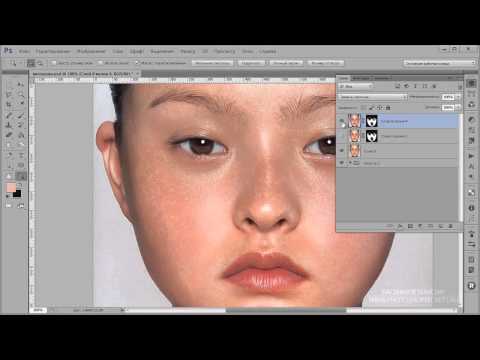
Task: Toggle the layer filtering switch in Layers panel
Action: pyautogui.click(x=460, y=87)
